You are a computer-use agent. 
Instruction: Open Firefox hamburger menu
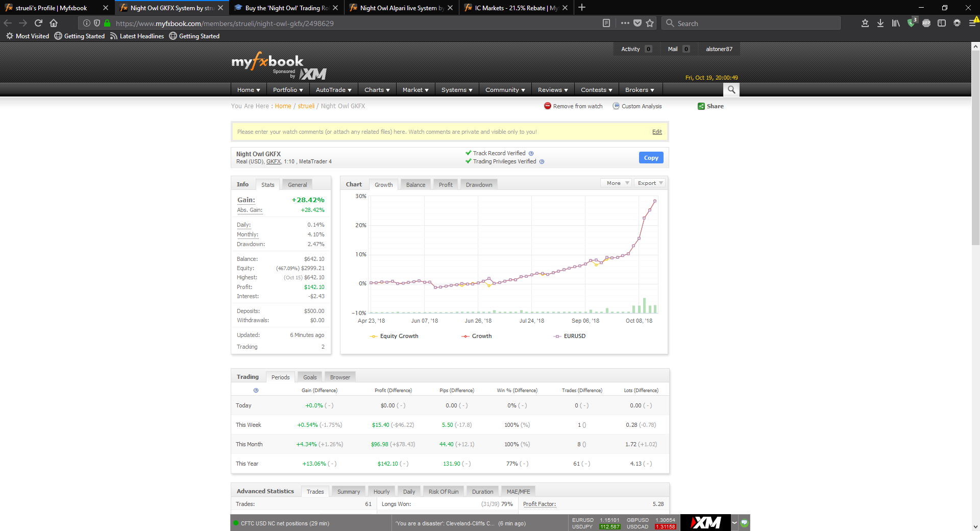click(x=972, y=23)
